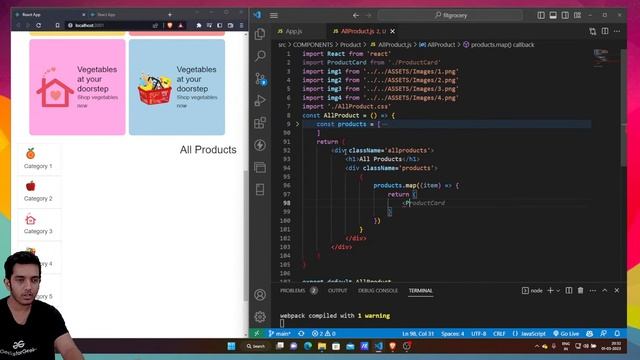Go back in VS Code navigation history
Screen dimensions: 640x360
(356, 15)
